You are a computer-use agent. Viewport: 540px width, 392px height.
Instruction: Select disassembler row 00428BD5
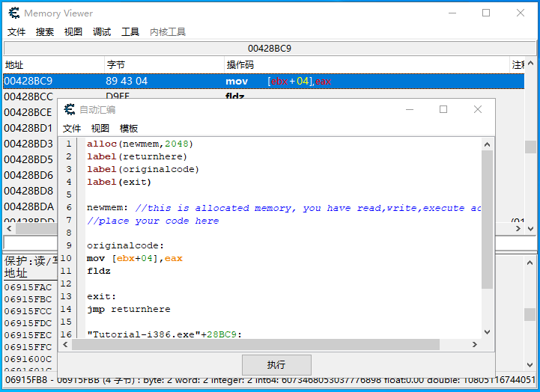pos(28,159)
